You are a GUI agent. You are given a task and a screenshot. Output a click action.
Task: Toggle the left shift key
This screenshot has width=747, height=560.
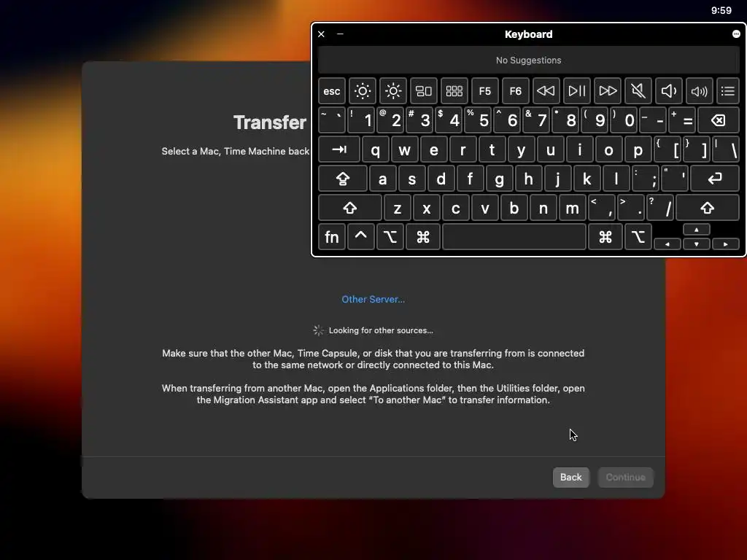350,208
